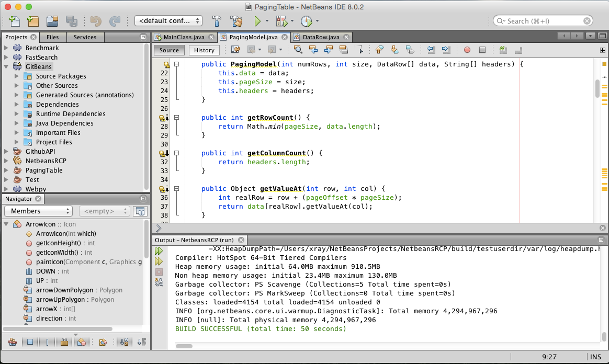
Task: Click the Save All disk icon
Action: pyautogui.click(x=72, y=21)
